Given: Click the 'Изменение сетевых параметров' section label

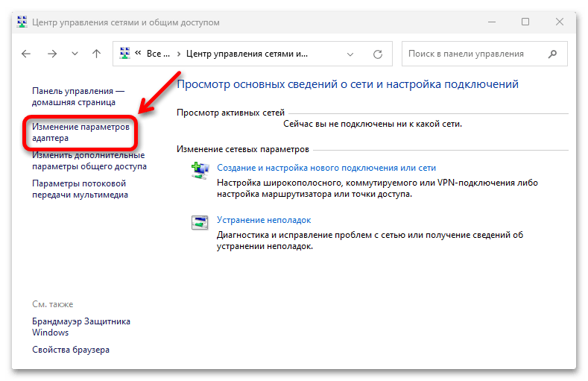Looking at the screenshot, I should coord(243,149).
